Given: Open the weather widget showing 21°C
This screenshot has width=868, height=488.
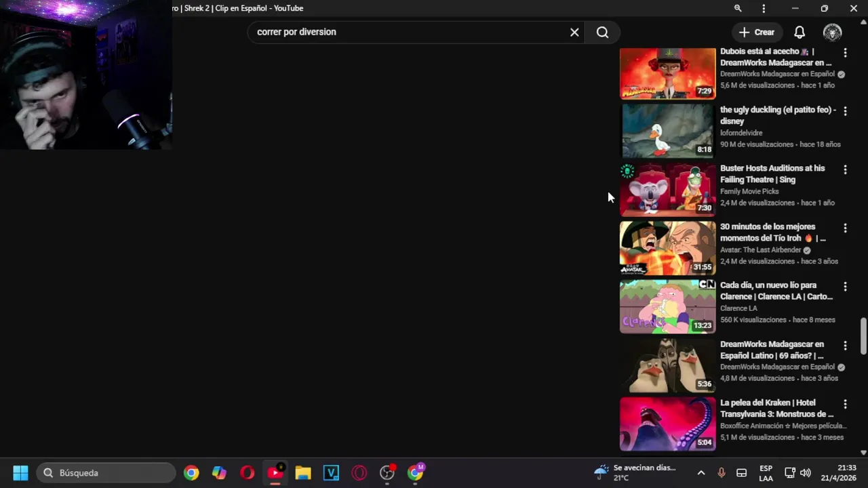Looking at the screenshot, I should [x=635, y=472].
